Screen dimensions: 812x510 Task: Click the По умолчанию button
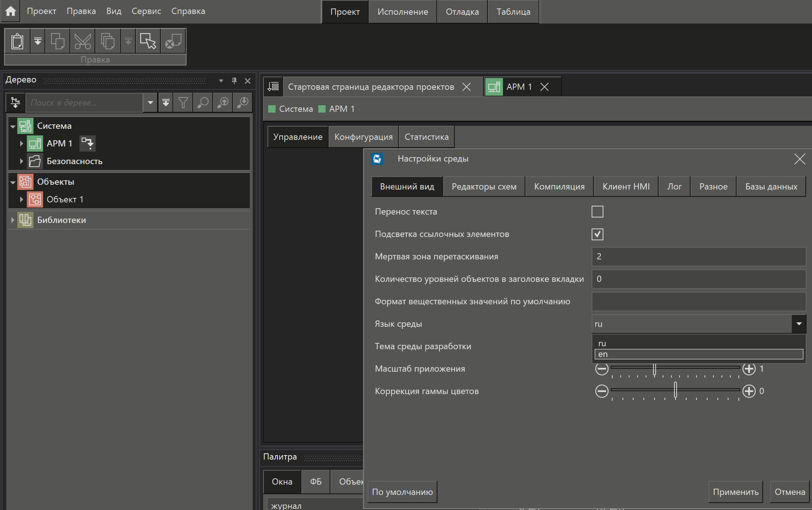[402, 492]
